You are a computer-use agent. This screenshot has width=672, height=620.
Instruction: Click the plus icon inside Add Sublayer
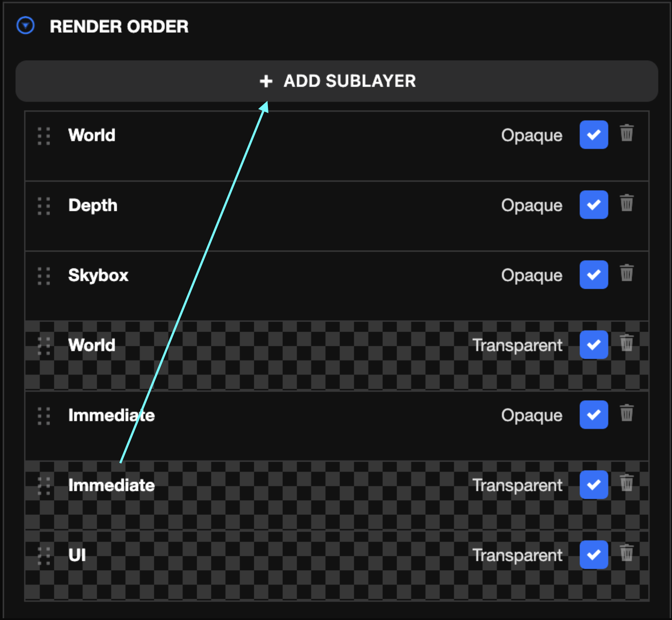tap(266, 81)
